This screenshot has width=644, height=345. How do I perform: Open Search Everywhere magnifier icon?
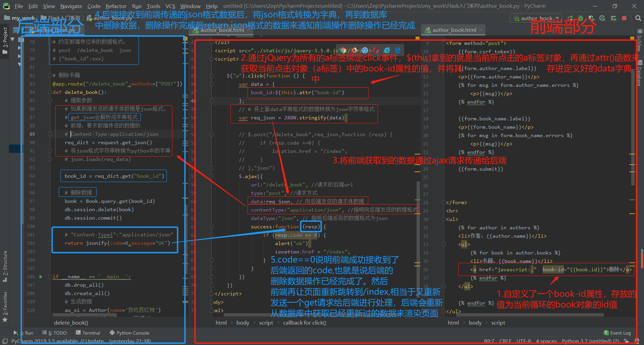coord(638,18)
